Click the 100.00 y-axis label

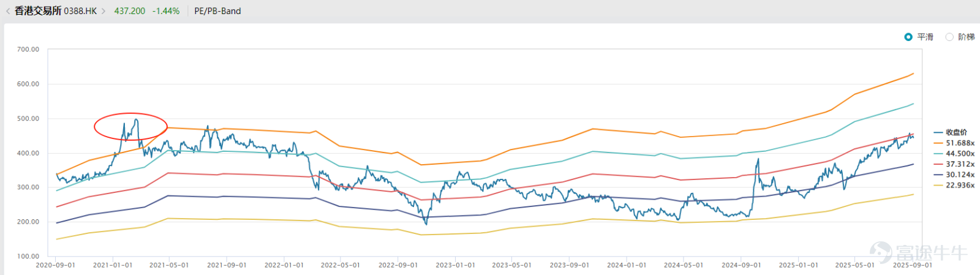click(x=28, y=257)
